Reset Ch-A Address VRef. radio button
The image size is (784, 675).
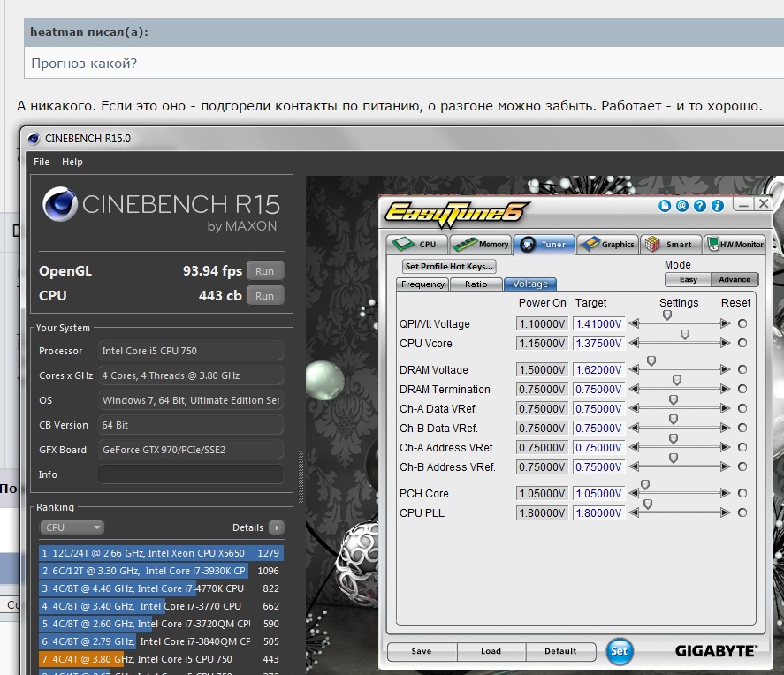pos(742,448)
